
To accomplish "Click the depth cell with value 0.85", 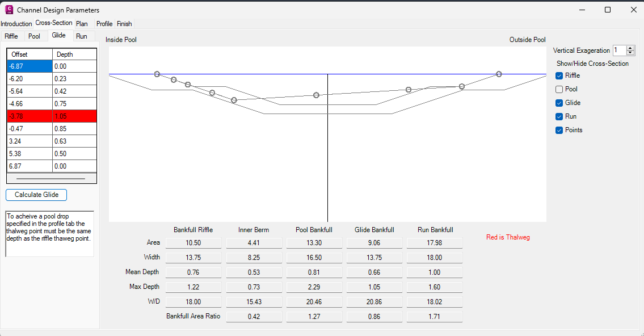I will tap(74, 129).
